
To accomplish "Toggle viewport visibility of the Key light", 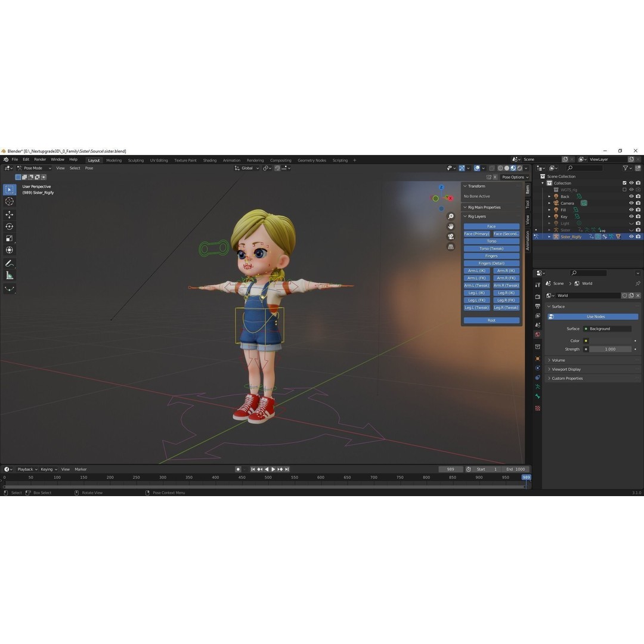I will pyautogui.click(x=631, y=216).
